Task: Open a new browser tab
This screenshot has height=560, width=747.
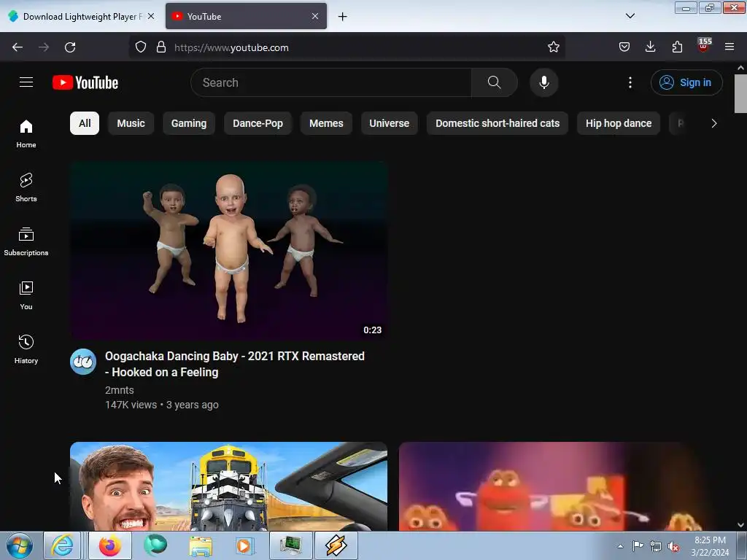Action: pos(342,17)
